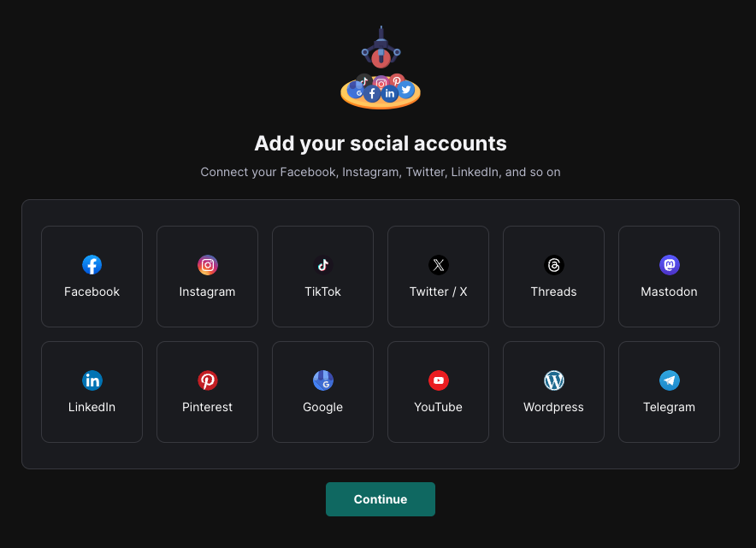Image resolution: width=756 pixels, height=548 pixels.
Task: Select the Facebook icon
Action: pyautogui.click(x=92, y=265)
